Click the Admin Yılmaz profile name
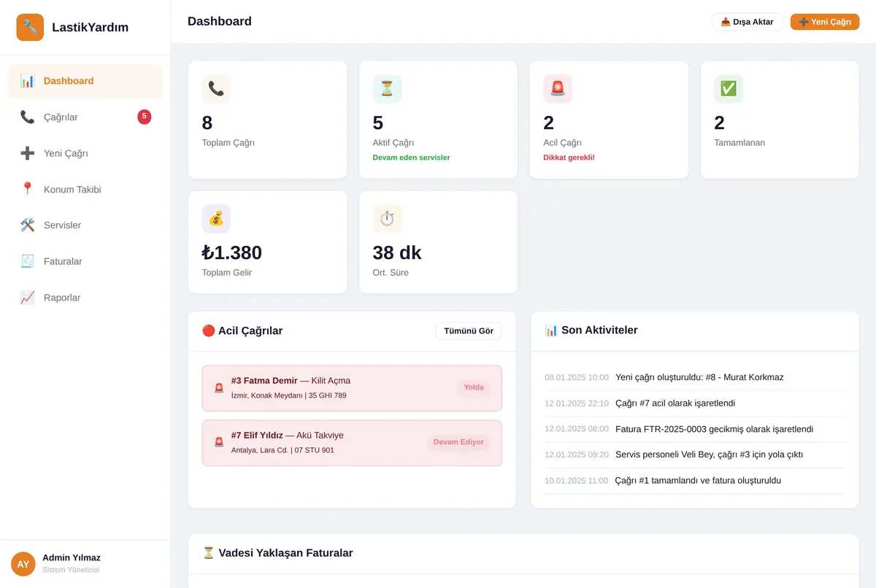This screenshot has width=876, height=588. pos(72,557)
